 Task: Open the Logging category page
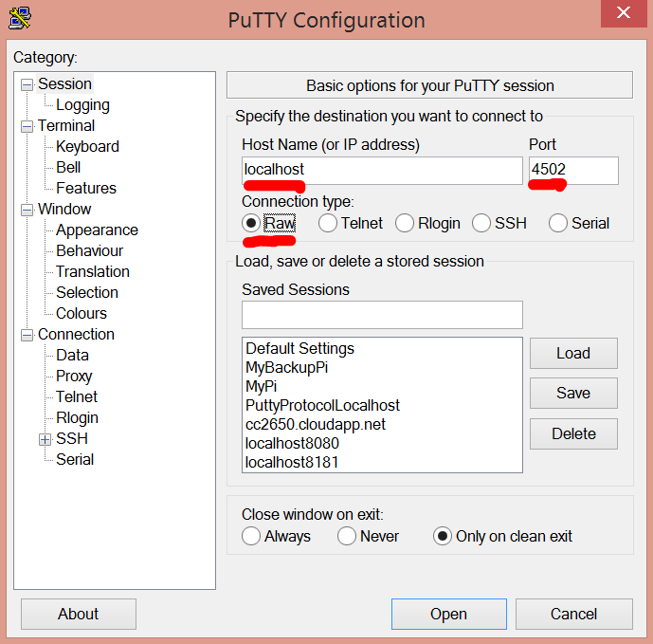pos(82,105)
